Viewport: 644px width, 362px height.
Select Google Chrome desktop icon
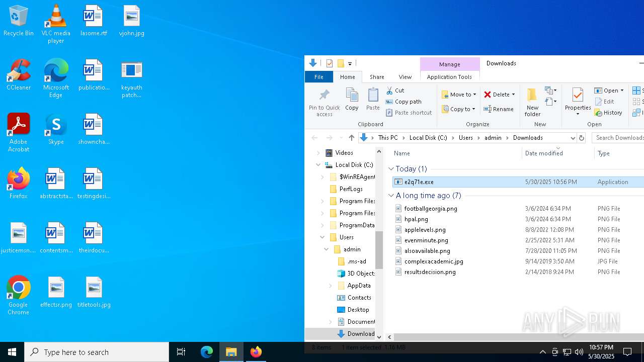(x=19, y=296)
